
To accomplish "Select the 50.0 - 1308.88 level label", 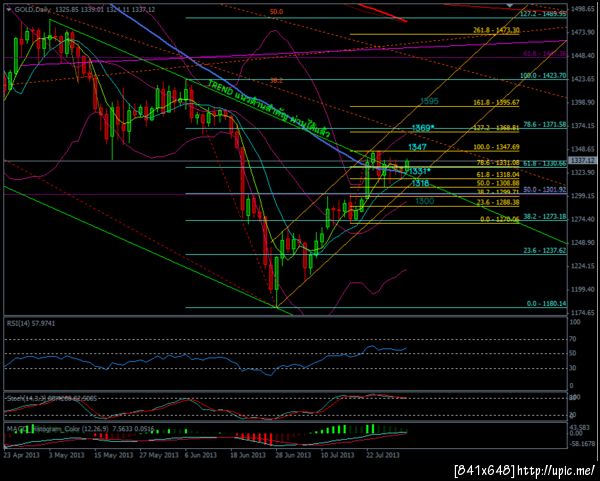I will [x=498, y=183].
